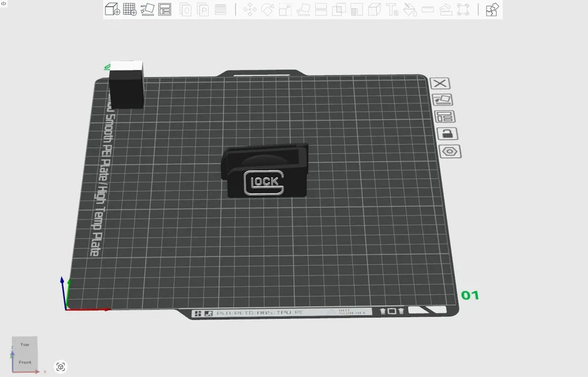Select the Scale tool
This screenshot has width=588, height=377.
[x=285, y=9]
